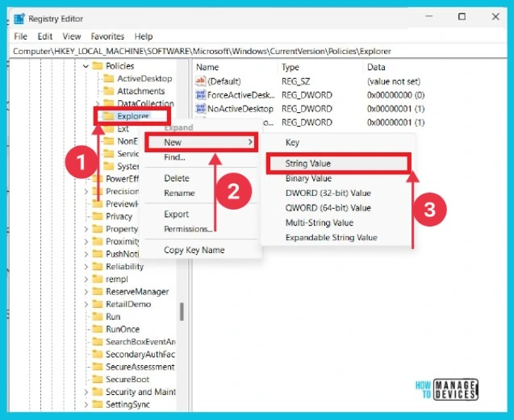Click the registry path address bar

[x=257, y=51]
